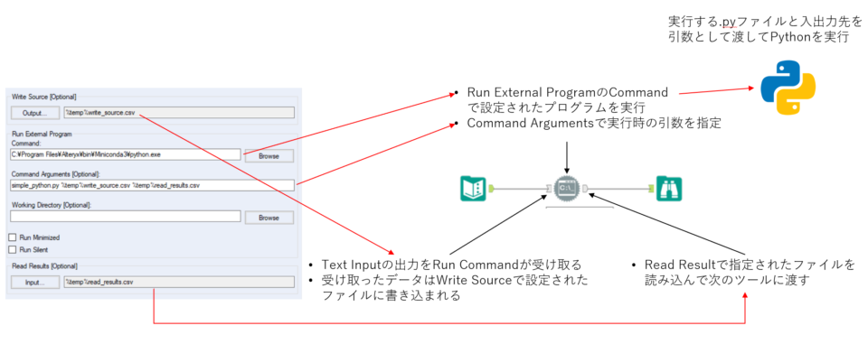The image size is (868, 344).
Task: Open the Write Source Output... button
Action: click(35, 113)
